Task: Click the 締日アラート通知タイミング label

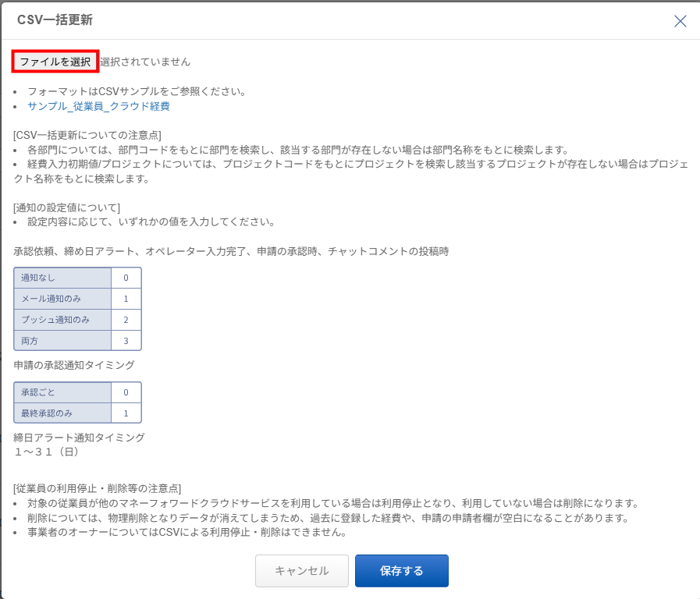Action: [79, 437]
